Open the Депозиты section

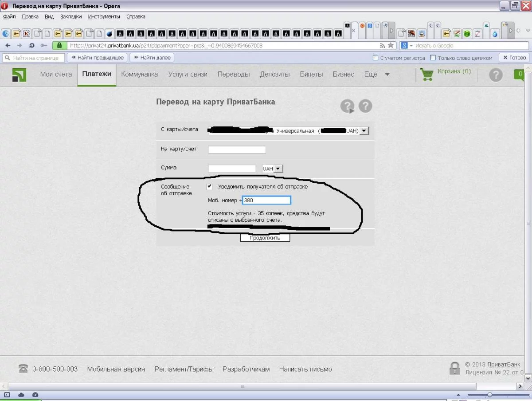pos(275,75)
